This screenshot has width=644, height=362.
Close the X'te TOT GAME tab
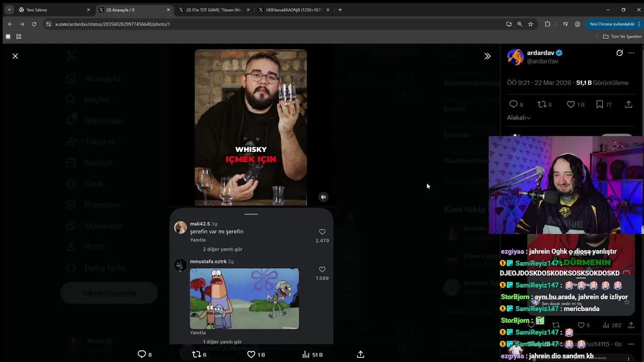point(249,10)
